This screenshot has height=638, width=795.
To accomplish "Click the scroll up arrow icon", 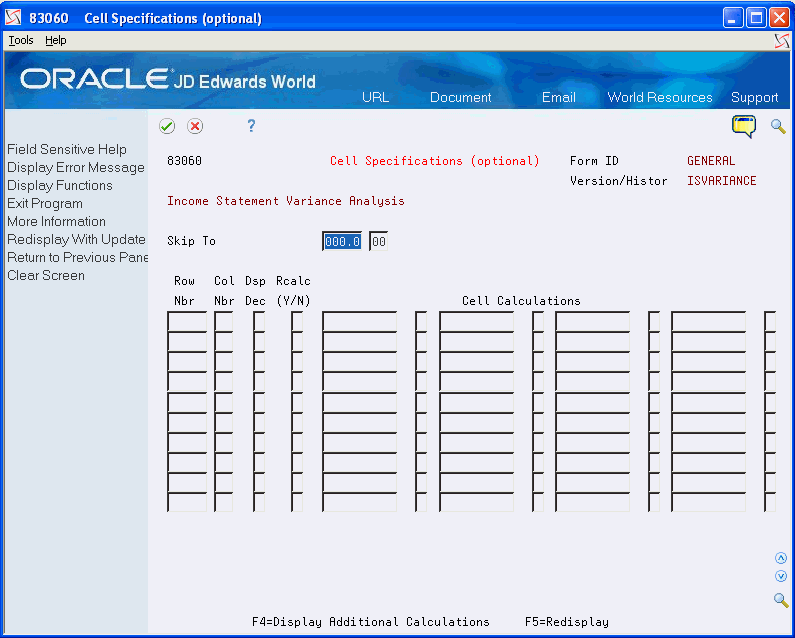I will [x=781, y=558].
